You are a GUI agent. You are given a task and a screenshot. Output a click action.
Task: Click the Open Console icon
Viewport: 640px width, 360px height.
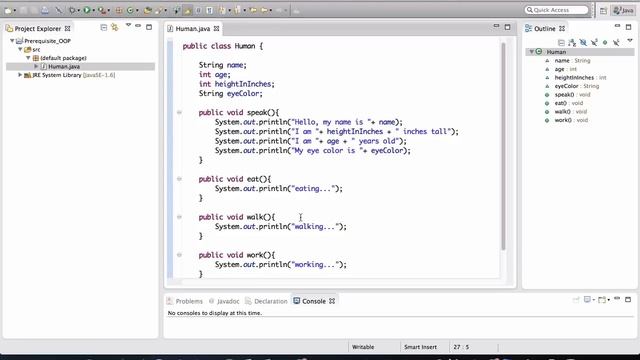click(602, 300)
